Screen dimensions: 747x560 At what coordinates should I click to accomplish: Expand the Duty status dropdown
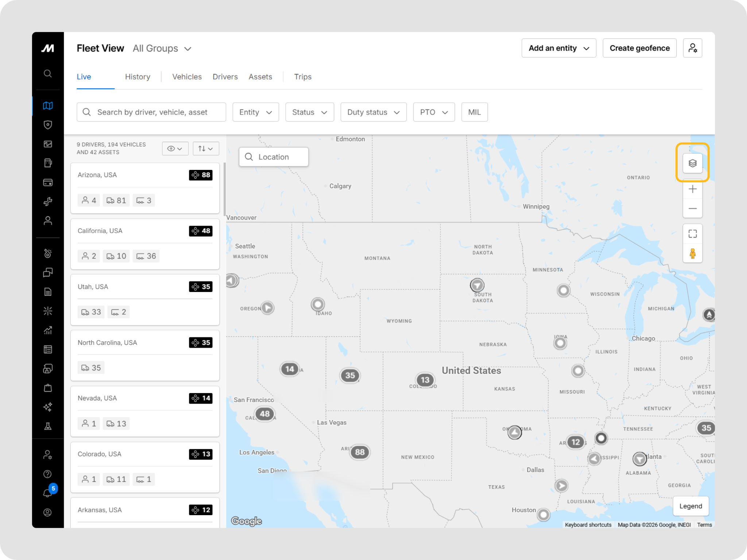pos(373,112)
